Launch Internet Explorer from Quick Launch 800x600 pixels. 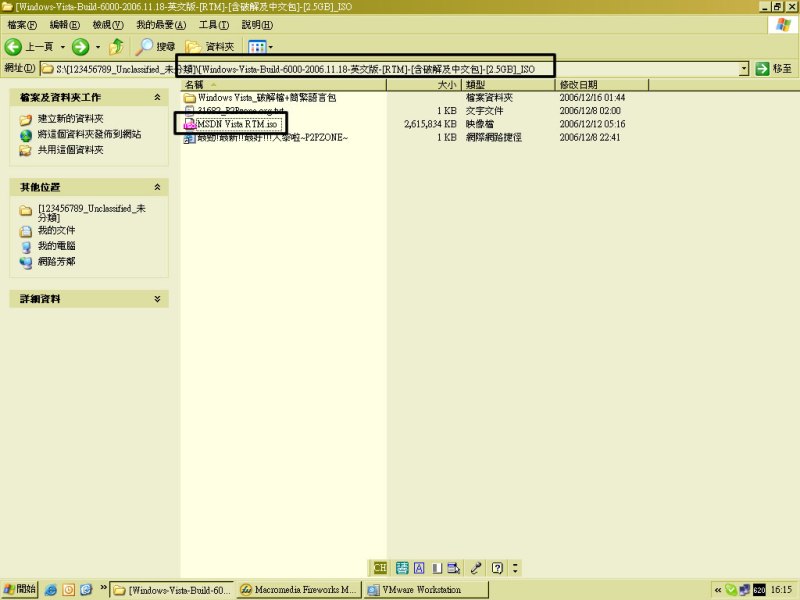(x=51, y=590)
